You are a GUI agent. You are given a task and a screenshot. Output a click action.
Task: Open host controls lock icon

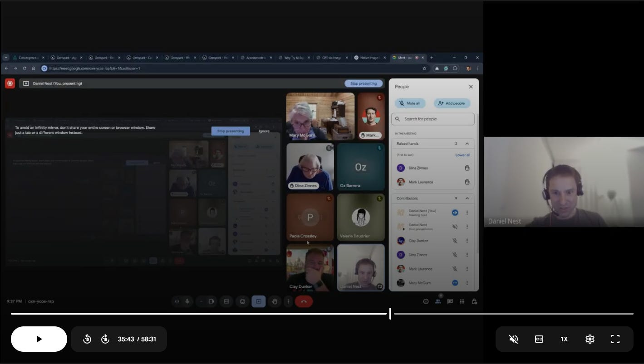[x=474, y=301]
